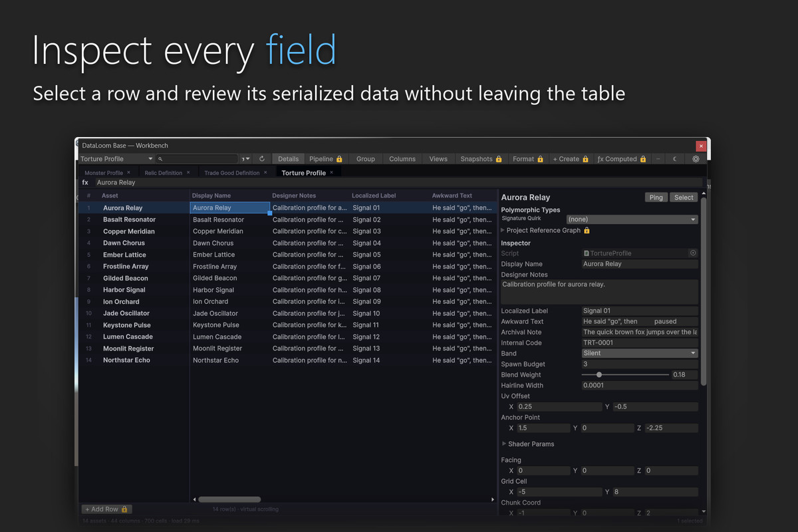Click the Display Name field in the inspector
Screen dimensions: 798x532
pos(640,264)
